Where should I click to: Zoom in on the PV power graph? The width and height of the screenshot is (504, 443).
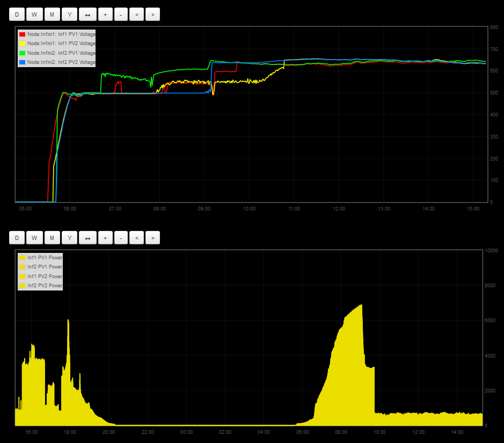(x=105, y=238)
